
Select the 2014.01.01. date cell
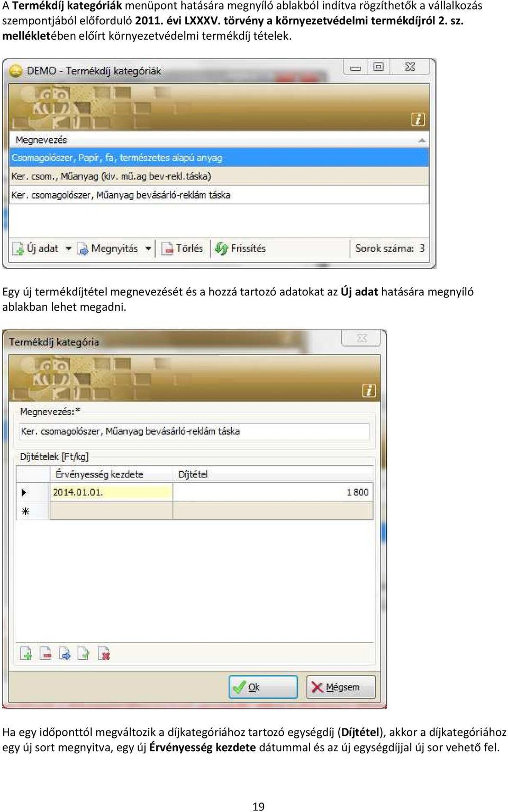pos(111,492)
